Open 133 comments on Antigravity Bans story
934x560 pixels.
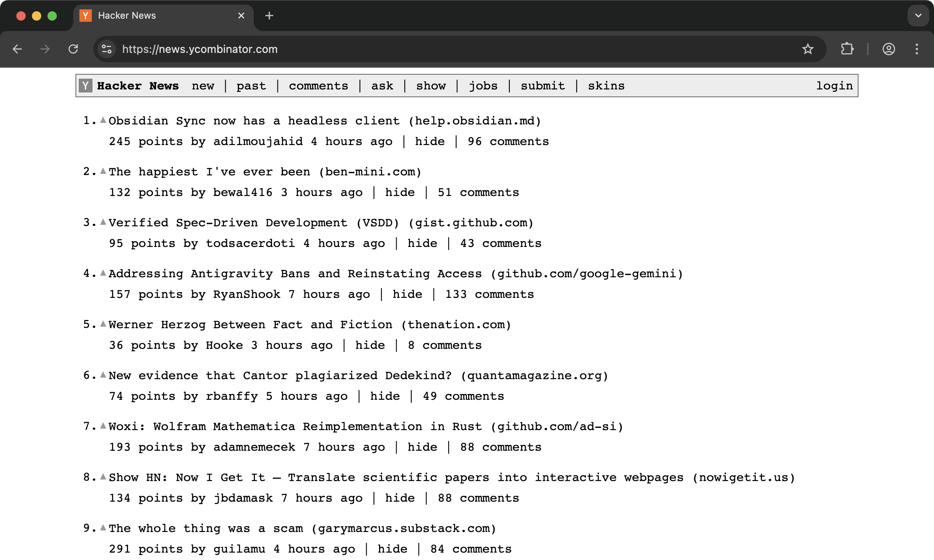[489, 294]
